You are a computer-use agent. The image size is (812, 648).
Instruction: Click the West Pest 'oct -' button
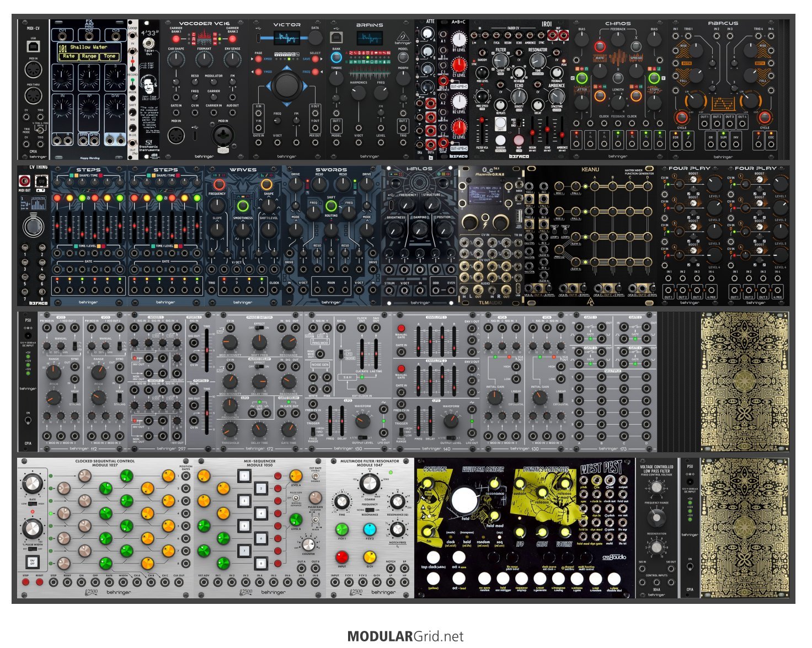pos(458,579)
